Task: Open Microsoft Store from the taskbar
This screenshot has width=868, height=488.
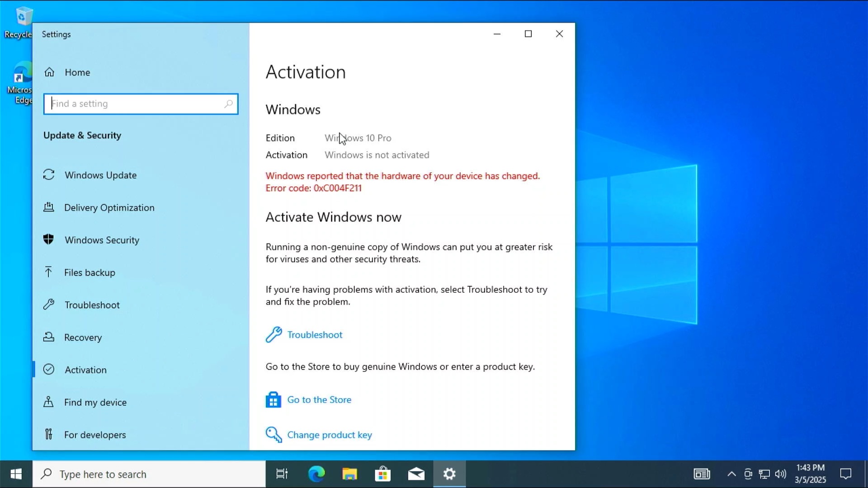Action: [x=383, y=474]
